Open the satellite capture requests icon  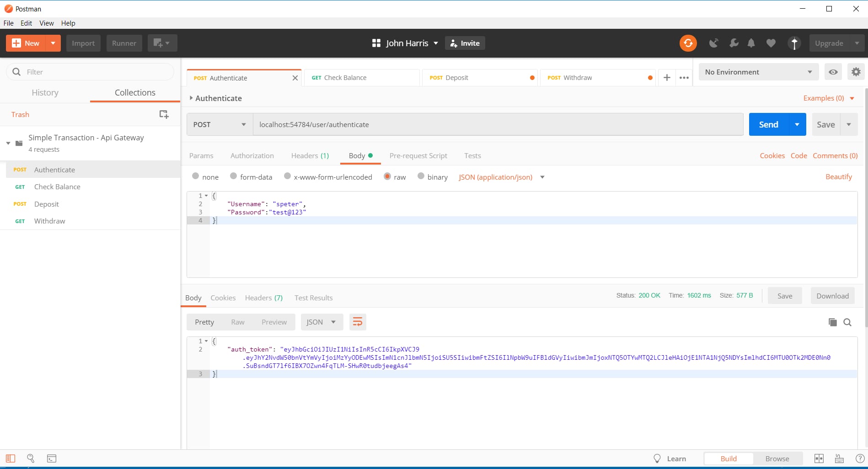[x=713, y=43]
